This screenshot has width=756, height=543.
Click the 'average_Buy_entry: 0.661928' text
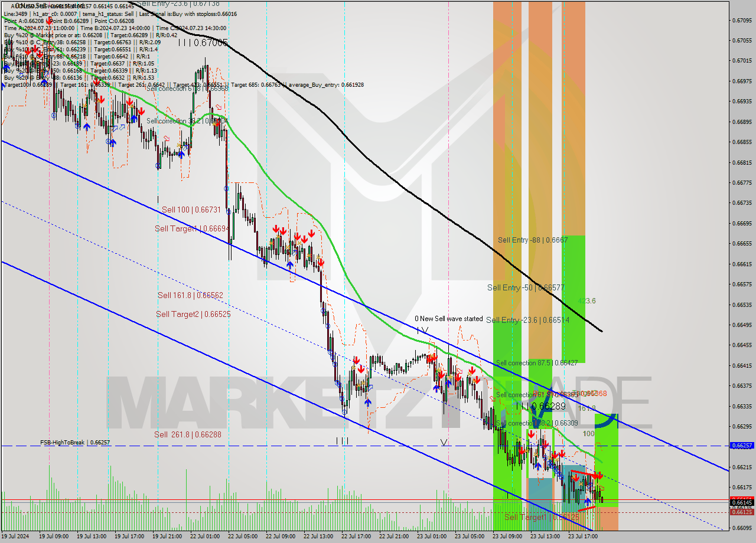pos(327,85)
